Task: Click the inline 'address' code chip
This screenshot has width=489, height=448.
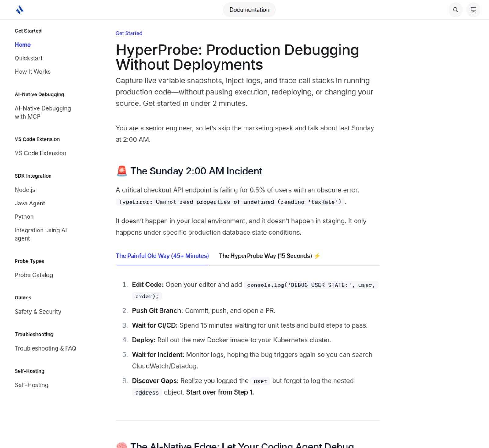Action: 147,392
